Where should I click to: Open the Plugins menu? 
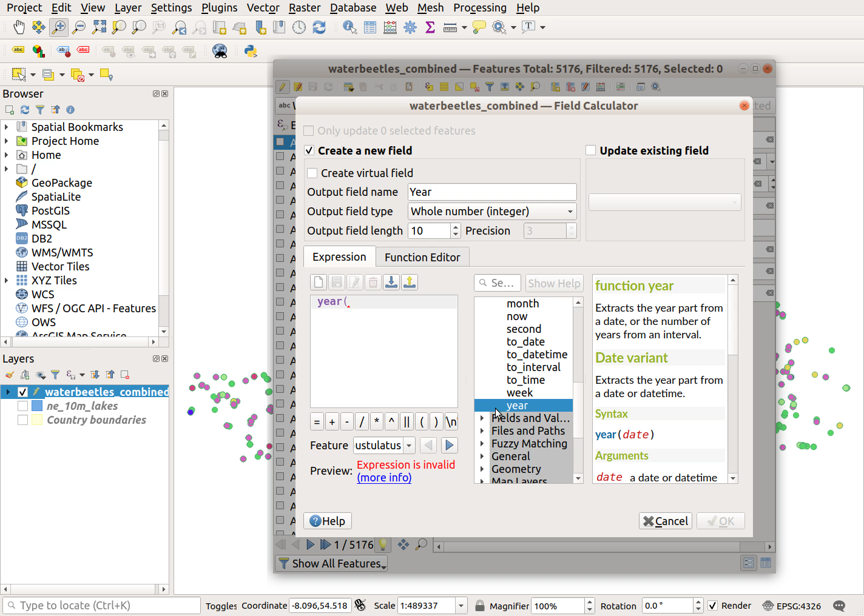click(219, 8)
